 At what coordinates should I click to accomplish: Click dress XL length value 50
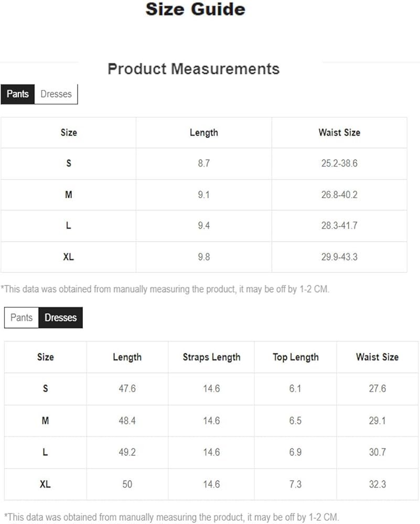pos(127,484)
